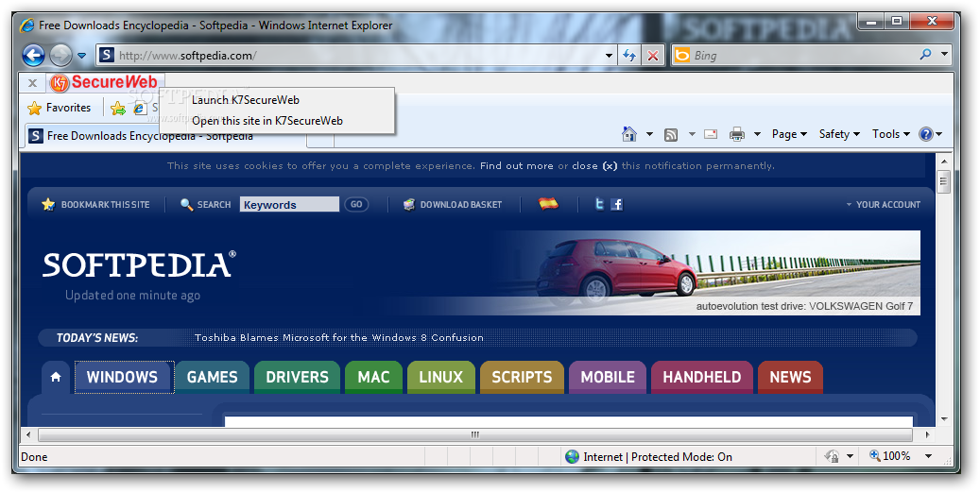Click the Home page icon
Viewport: 980px width, 493px height.
(x=628, y=134)
